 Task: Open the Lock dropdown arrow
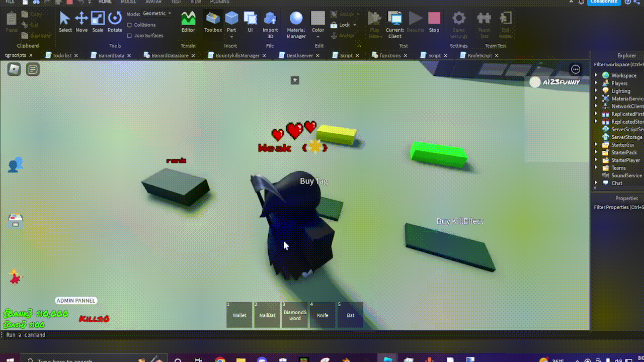coord(355,25)
